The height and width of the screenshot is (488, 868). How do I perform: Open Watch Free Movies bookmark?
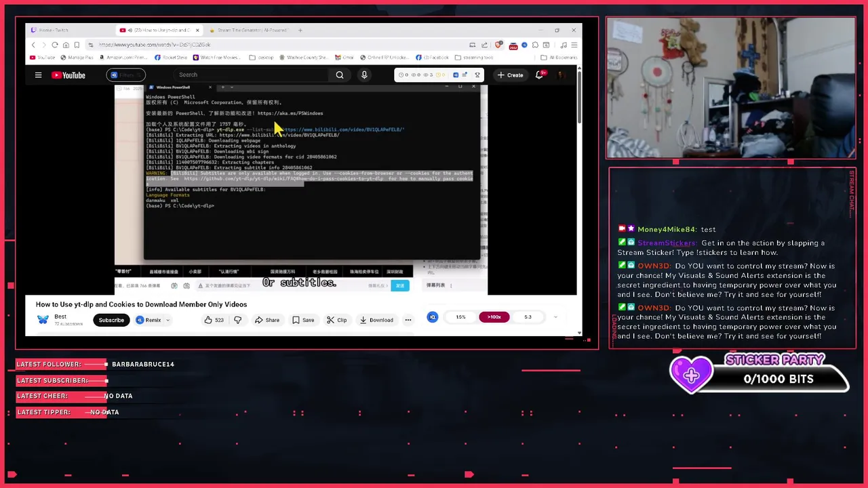tap(218, 58)
